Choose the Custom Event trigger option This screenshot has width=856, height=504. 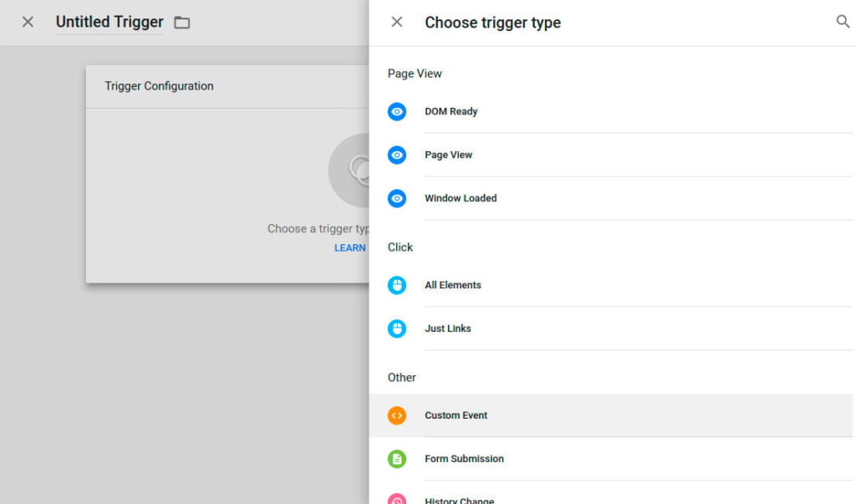[456, 415]
